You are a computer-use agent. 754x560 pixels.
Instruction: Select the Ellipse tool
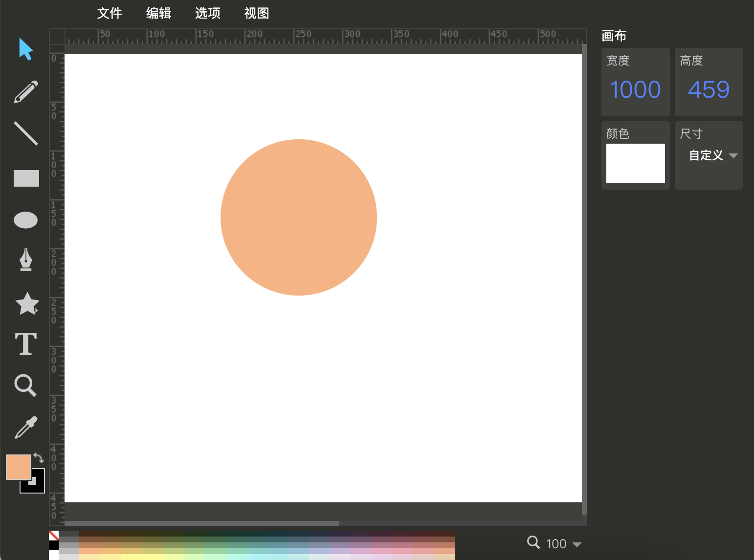coord(26,220)
